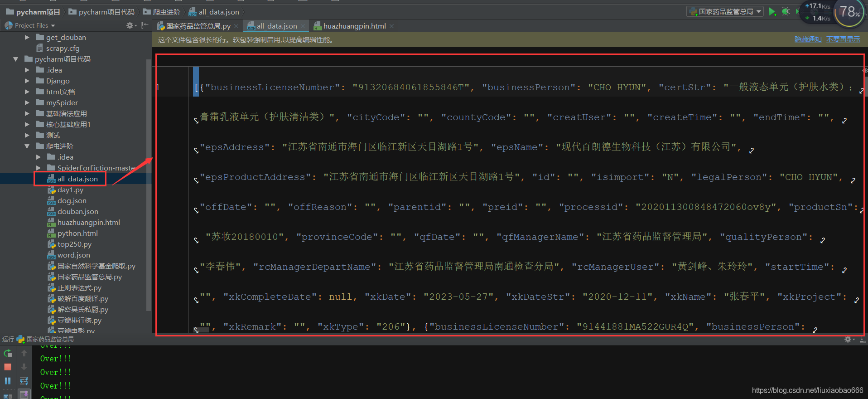This screenshot has width=868, height=399.
Task: Click the down-the-stack-trace arrow icon
Action: (x=24, y=367)
